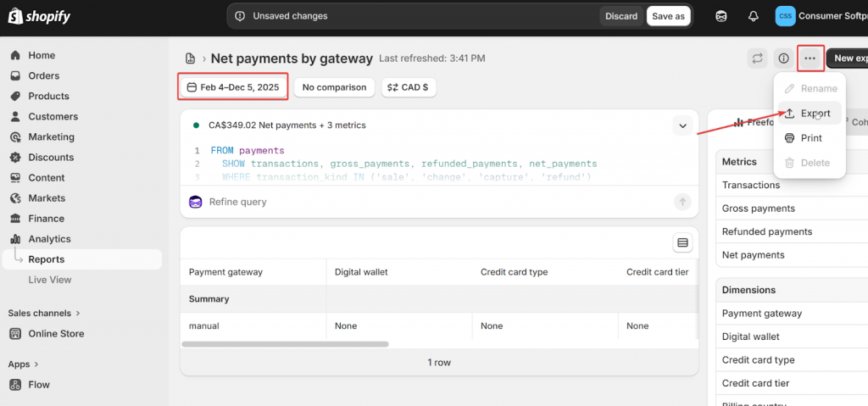Open the Feb 4–Dec 5, 2025 date picker

[233, 87]
